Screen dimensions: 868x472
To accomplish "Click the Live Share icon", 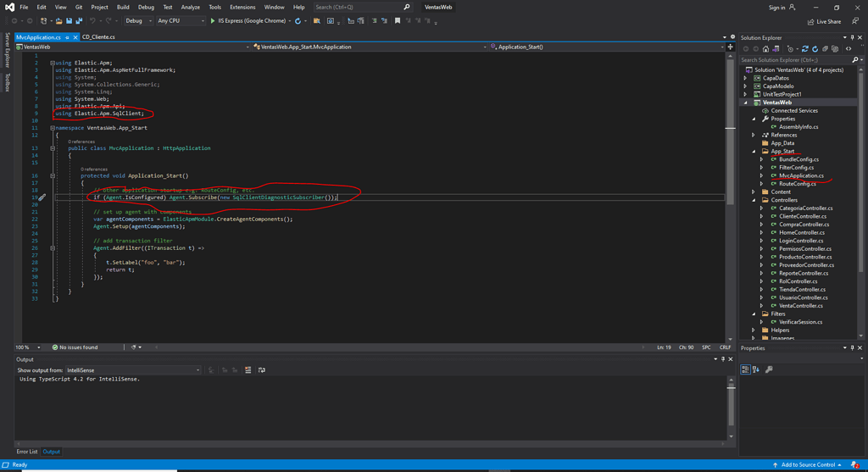I will coord(810,21).
